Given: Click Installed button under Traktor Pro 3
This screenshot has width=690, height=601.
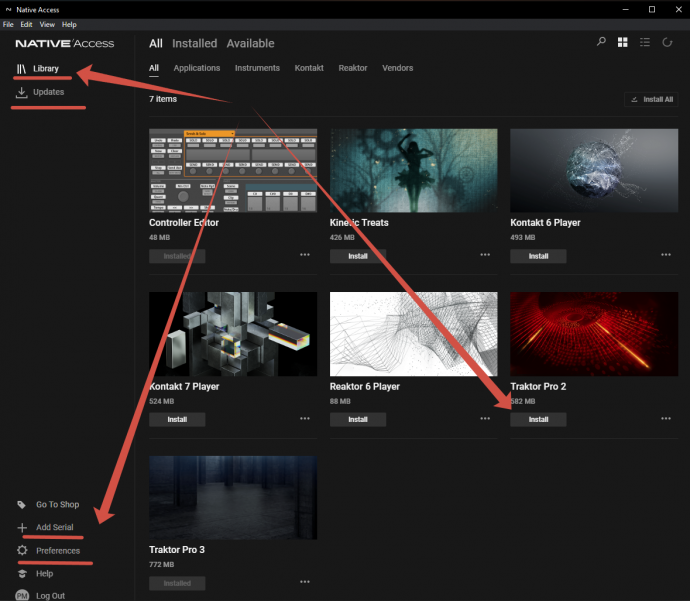Looking at the screenshot, I should (x=177, y=583).
